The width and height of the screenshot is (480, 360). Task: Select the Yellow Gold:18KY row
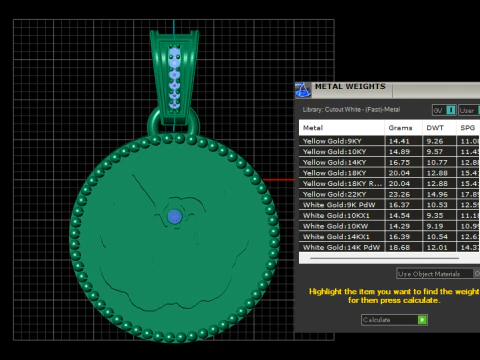click(x=389, y=173)
